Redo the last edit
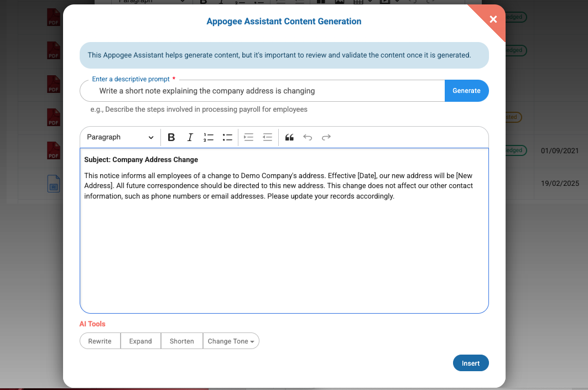 (x=326, y=137)
